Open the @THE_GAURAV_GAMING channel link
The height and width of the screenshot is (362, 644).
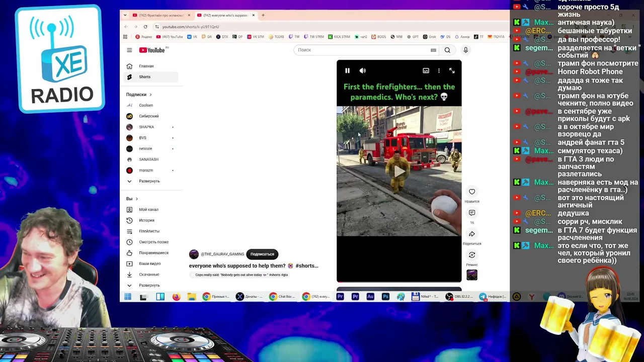(x=222, y=254)
